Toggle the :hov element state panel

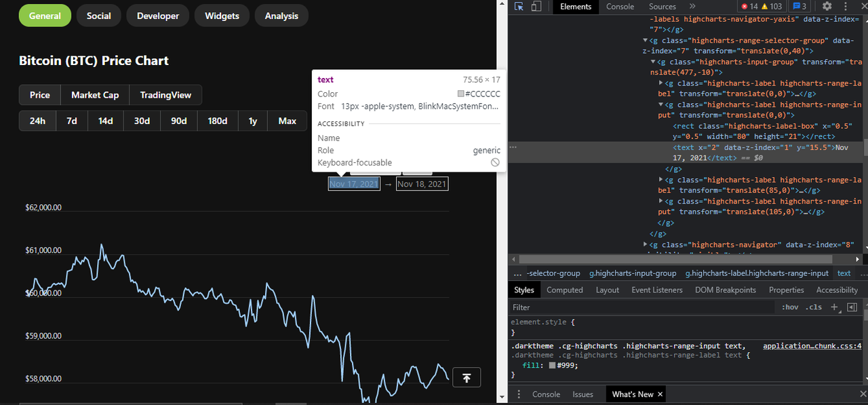coord(790,307)
